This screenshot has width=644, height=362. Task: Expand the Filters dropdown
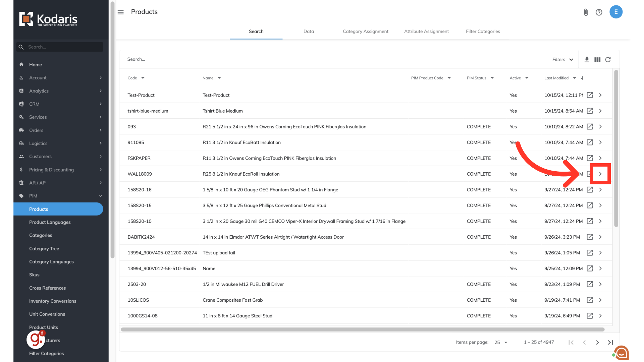(x=562, y=59)
